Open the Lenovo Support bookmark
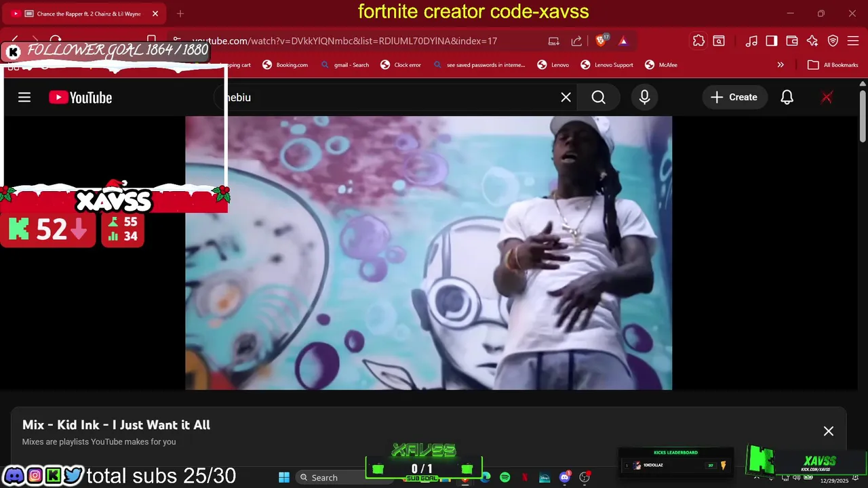Viewport: 868px width, 488px height. (x=607, y=65)
